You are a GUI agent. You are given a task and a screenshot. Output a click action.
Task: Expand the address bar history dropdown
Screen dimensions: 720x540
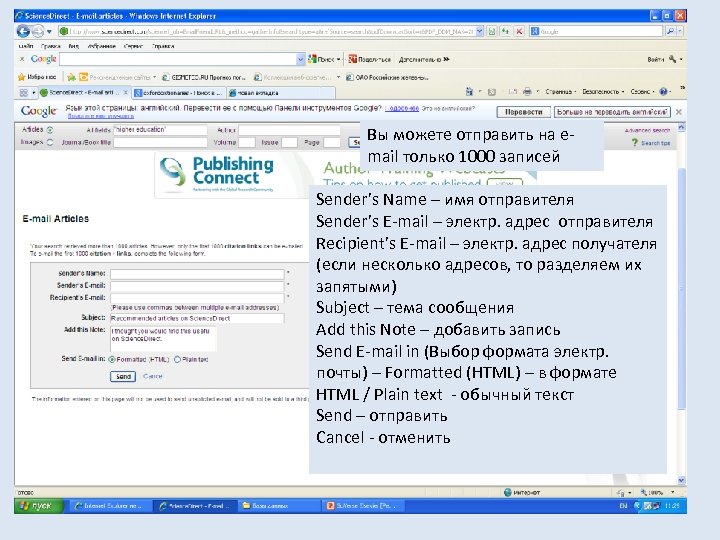tap(480, 31)
